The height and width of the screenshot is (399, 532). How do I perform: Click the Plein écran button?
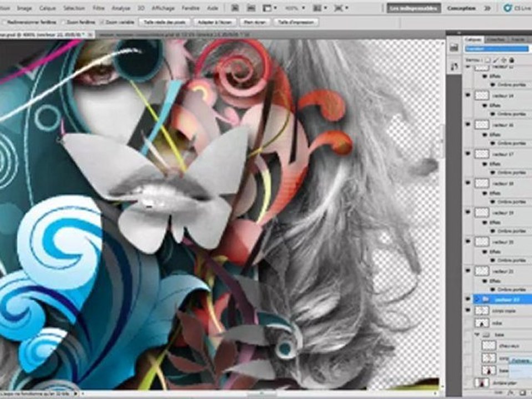tap(255, 22)
